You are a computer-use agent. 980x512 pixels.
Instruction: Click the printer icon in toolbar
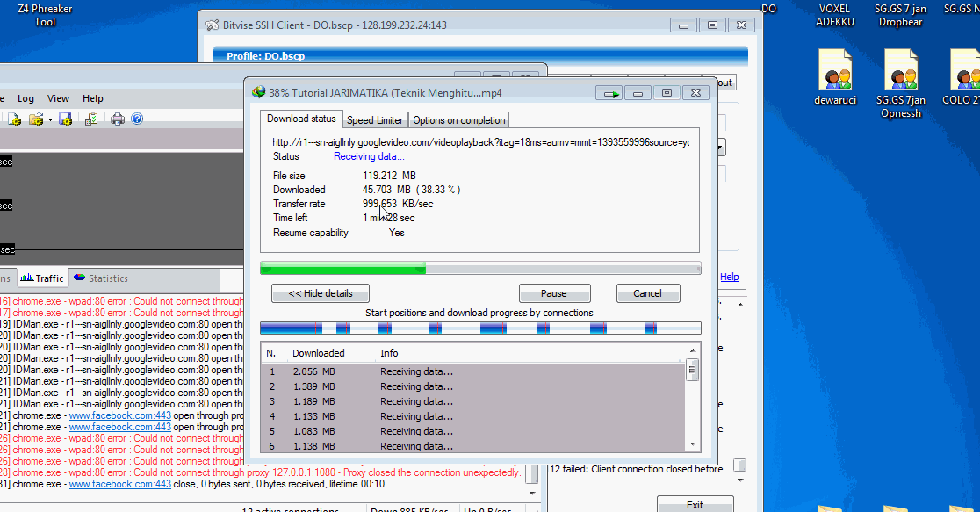(118, 119)
